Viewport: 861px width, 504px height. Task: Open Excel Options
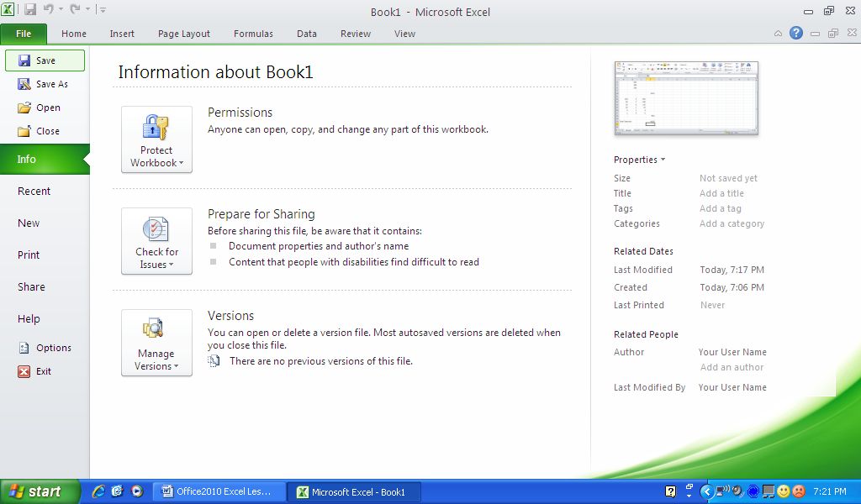click(x=45, y=348)
